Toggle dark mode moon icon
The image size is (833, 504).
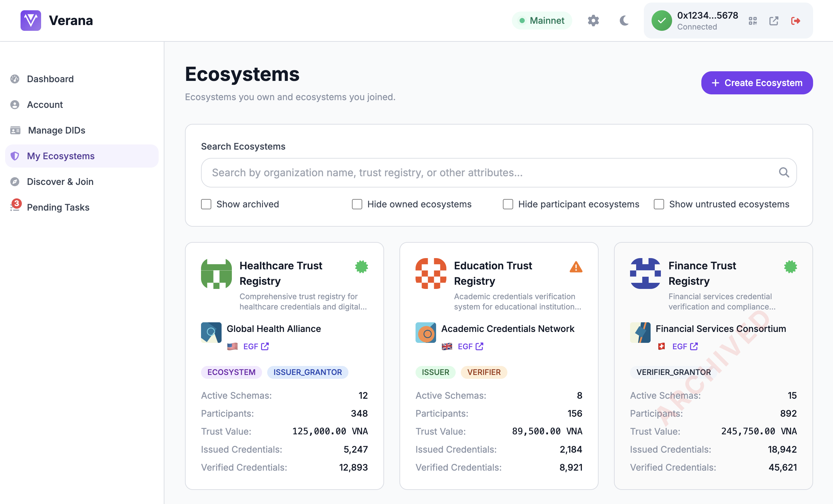624,21
